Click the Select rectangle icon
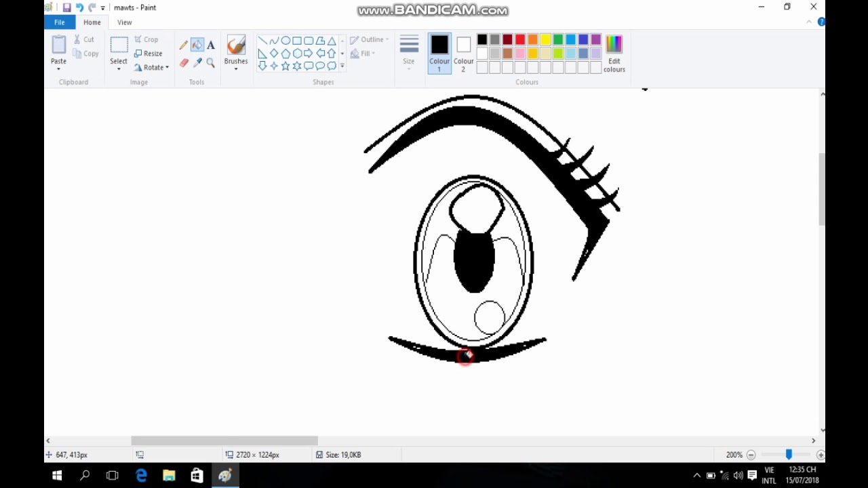Image resolution: width=868 pixels, height=488 pixels. coord(119,45)
